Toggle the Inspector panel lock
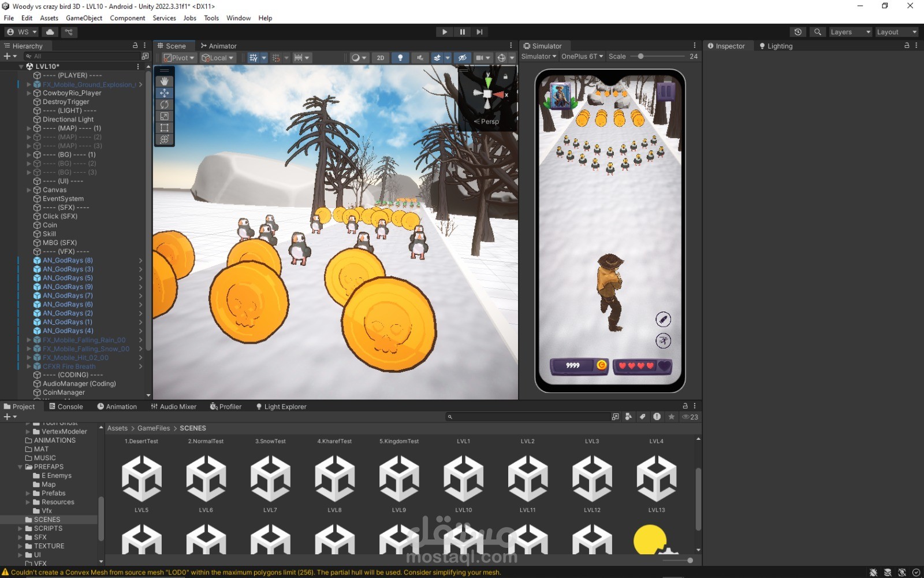This screenshot has height=578, width=924. coord(907,45)
